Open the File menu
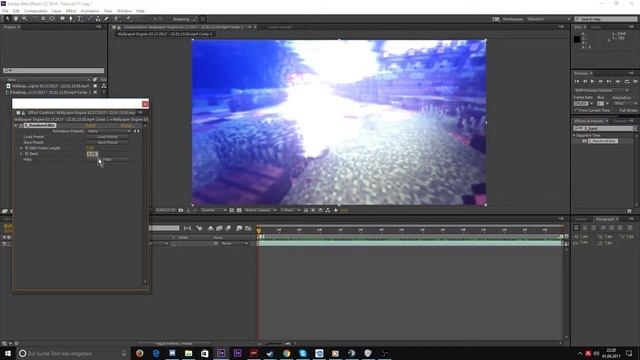This screenshot has height=360, width=640. (x=5, y=11)
